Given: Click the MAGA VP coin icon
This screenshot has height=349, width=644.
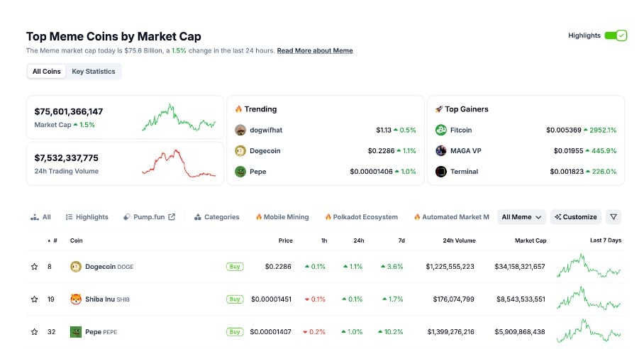Looking at the screenshot, I should pyautogui.click(x=441, y=151).
